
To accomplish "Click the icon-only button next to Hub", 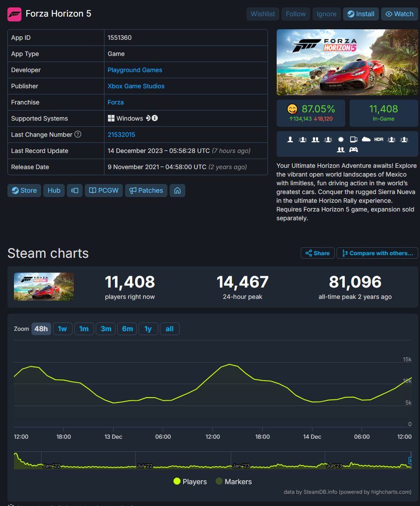I will point(75,191).
